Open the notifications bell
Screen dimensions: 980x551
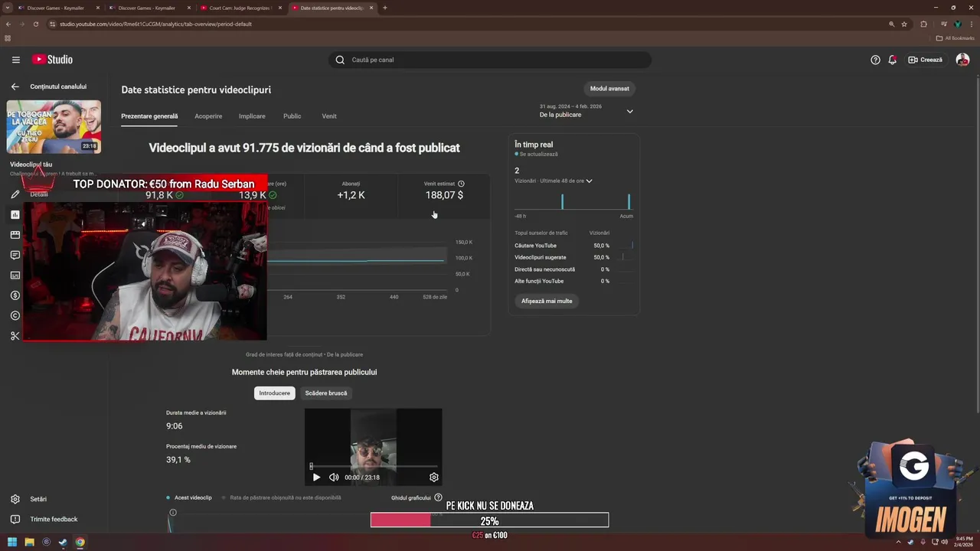[x=892, y=60]
